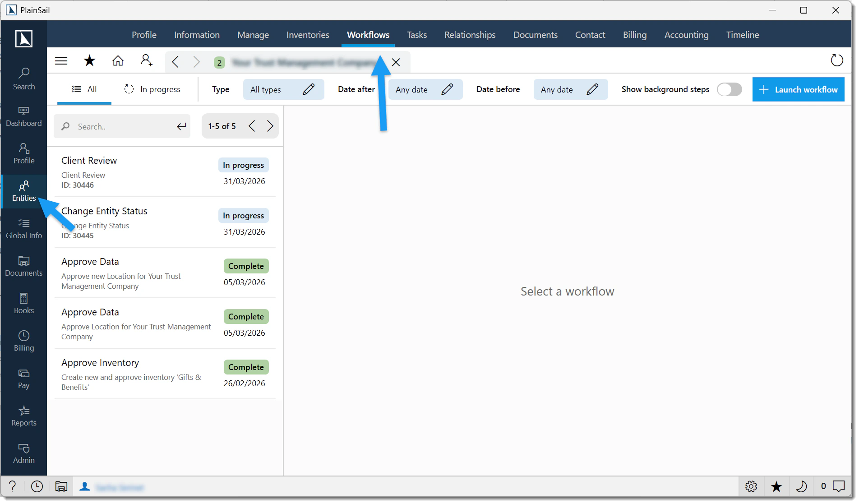Click the refresh icon at top right
The image size is (859, 504).
click(837, 60)
